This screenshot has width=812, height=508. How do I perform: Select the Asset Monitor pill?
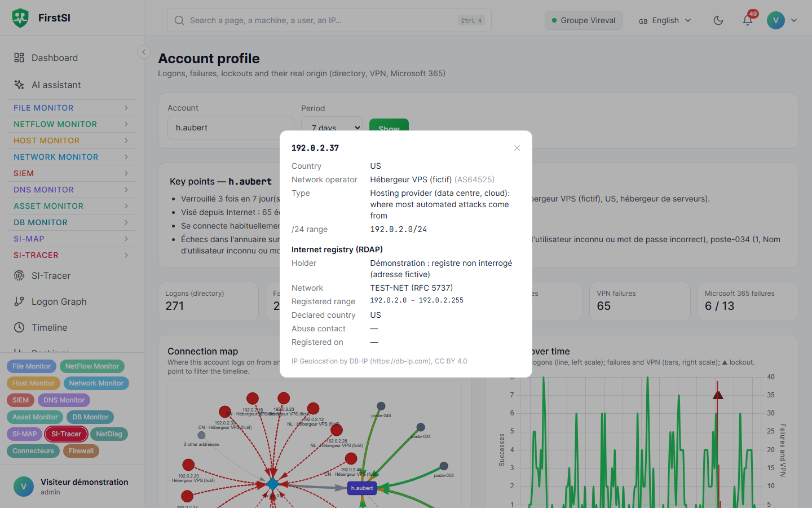click(35, 417)
